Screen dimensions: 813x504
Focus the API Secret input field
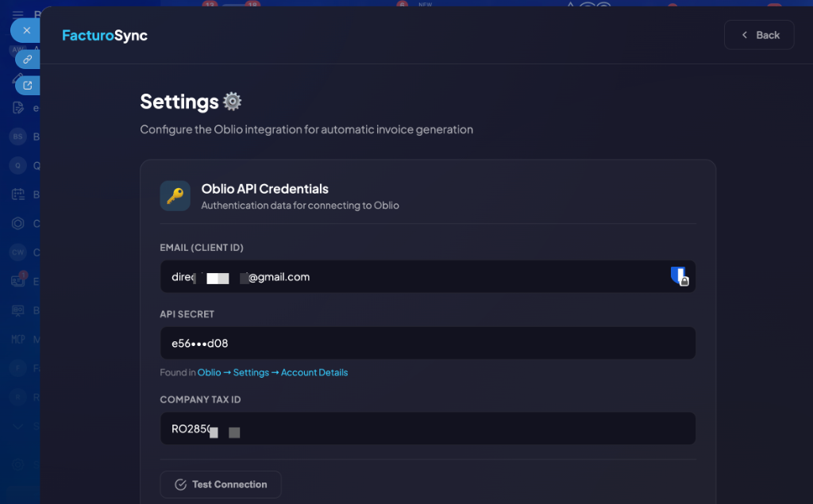[x=427, y=344]
